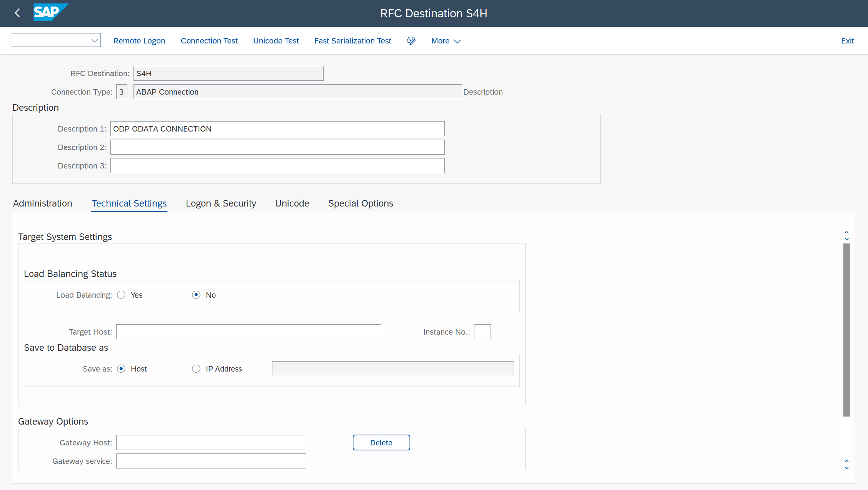Click the back navigation arrow

pyautogui.click(x=17, y=13)
